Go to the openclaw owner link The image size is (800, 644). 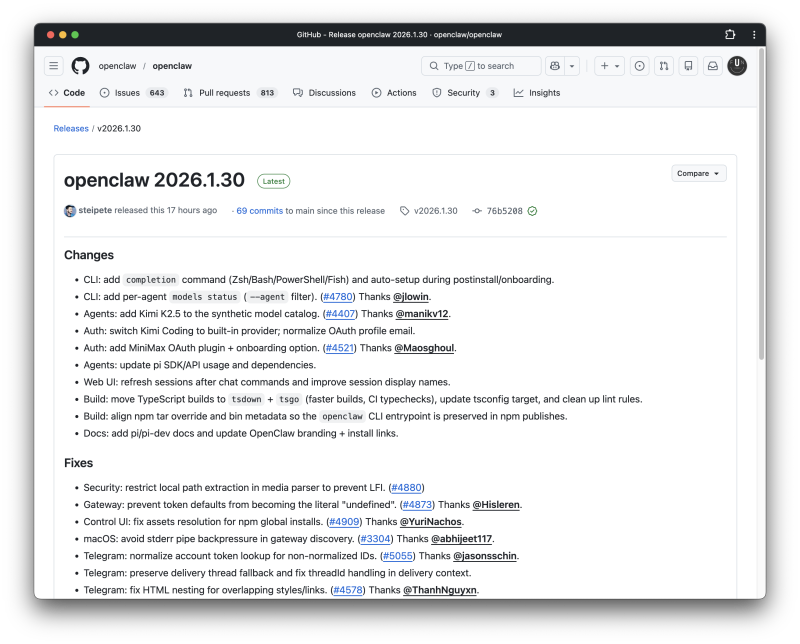click(x=117, y=66)
